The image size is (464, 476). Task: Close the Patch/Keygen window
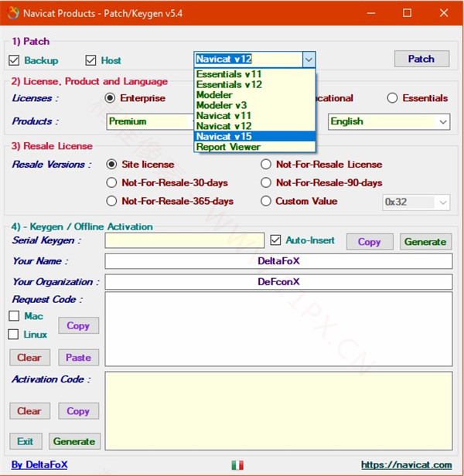[444, 13]
